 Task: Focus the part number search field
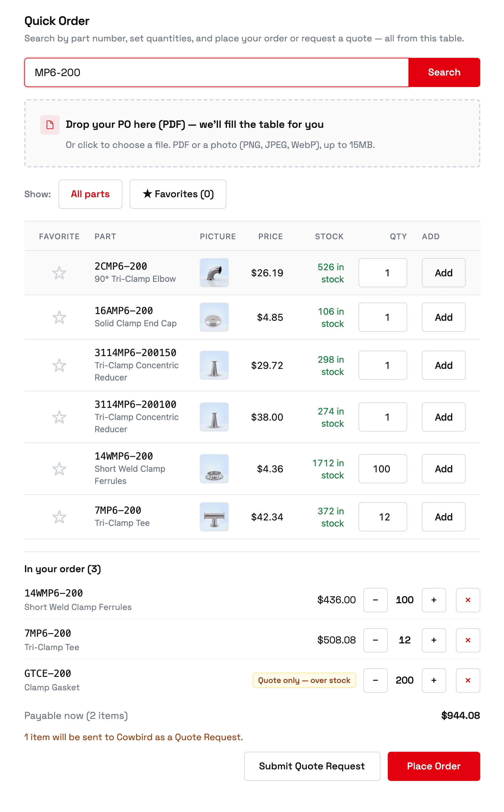point(216,72)
